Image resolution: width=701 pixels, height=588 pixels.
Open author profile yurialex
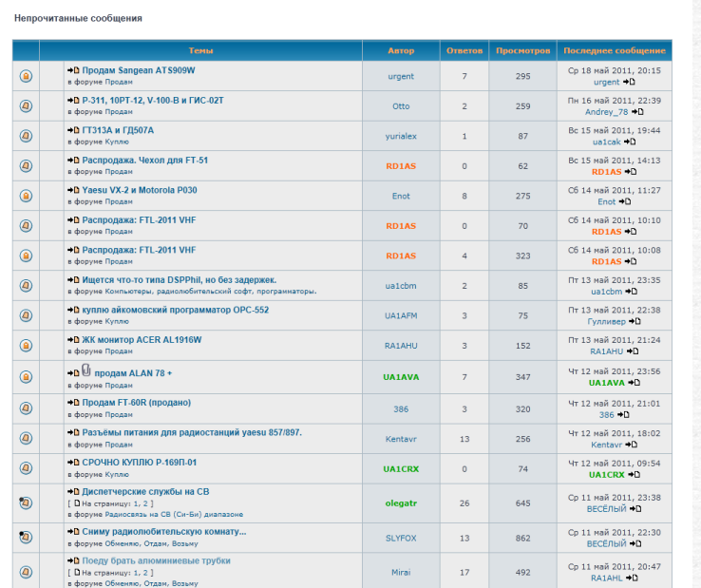pos(401,136)
